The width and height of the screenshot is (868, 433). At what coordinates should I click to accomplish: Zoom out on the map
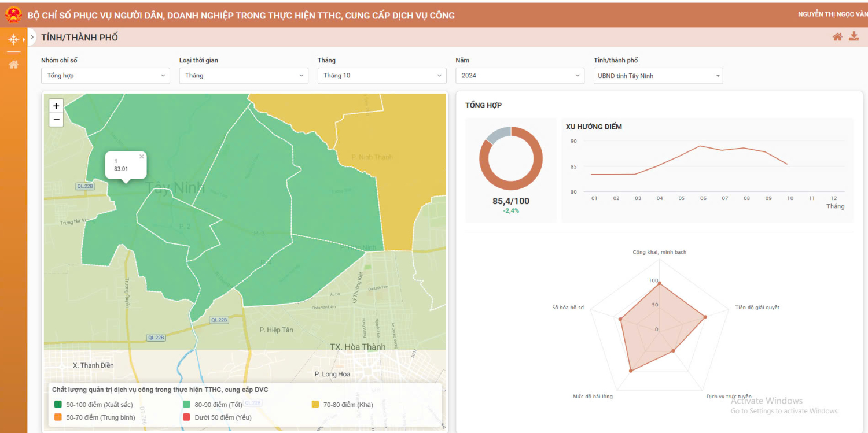pyautogui.click(x=56, y=120)
